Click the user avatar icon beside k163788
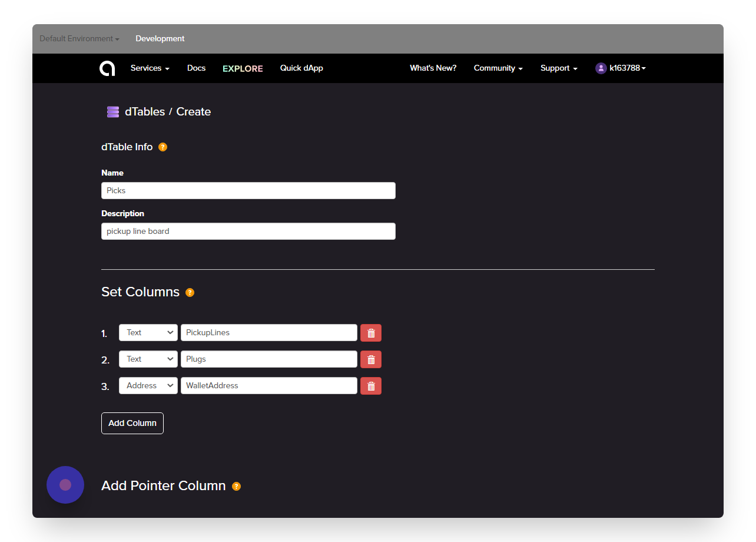 click(x=601, y=68)
